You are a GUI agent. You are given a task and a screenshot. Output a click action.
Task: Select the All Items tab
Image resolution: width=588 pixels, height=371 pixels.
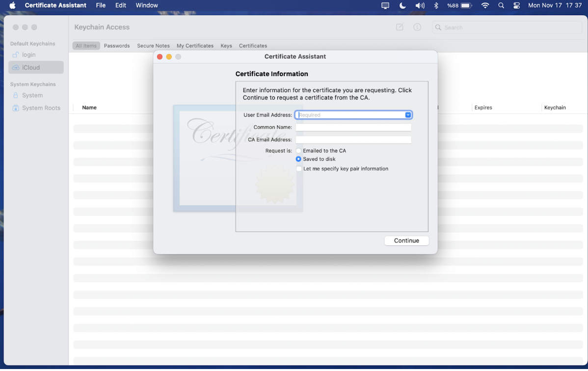click(86, 46)
